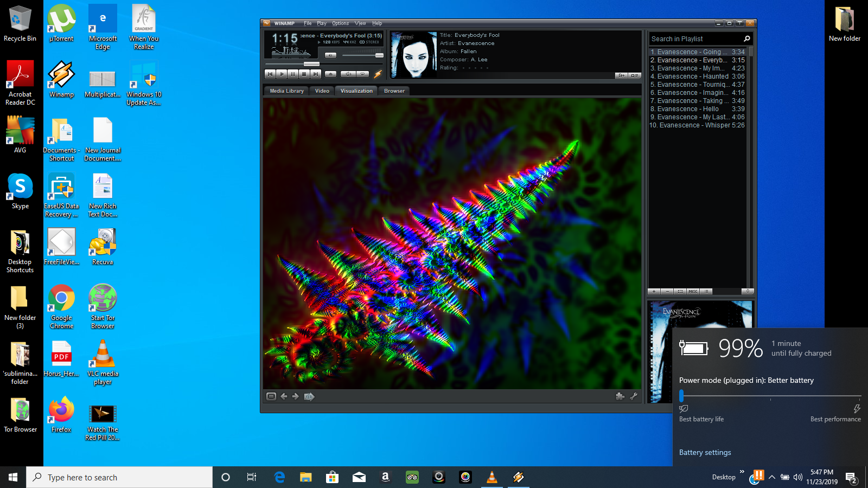Click taskbar Type here to search box
The height and width of the screenshot is (488, 868).
tap(119, 477)
